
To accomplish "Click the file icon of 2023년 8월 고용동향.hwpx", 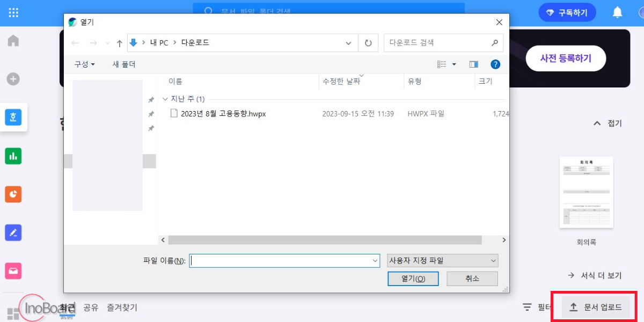I will tap(173, 113).
